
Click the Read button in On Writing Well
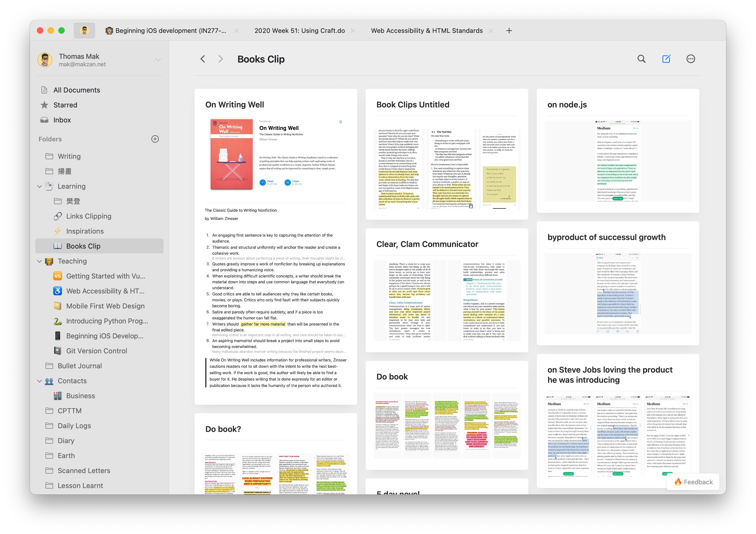pyautogui.click(x=268, y=182)
